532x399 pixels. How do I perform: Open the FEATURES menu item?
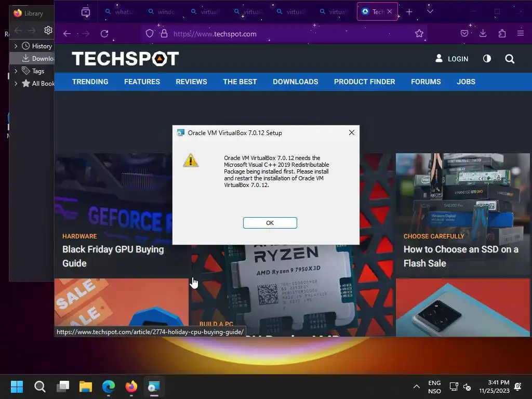pyautogui.click(x=142, y=82)
